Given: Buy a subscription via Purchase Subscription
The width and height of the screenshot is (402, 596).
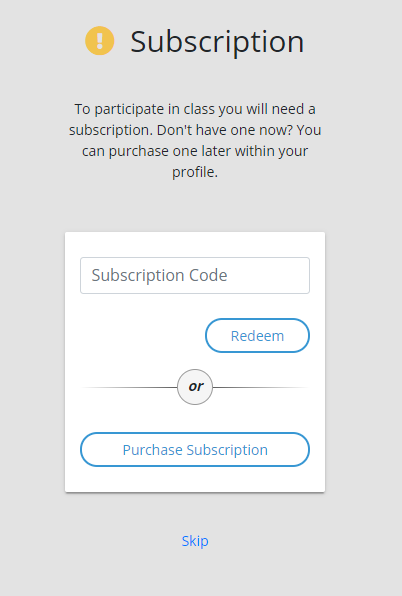Looking at the screenshot, I should coord(195,450).
